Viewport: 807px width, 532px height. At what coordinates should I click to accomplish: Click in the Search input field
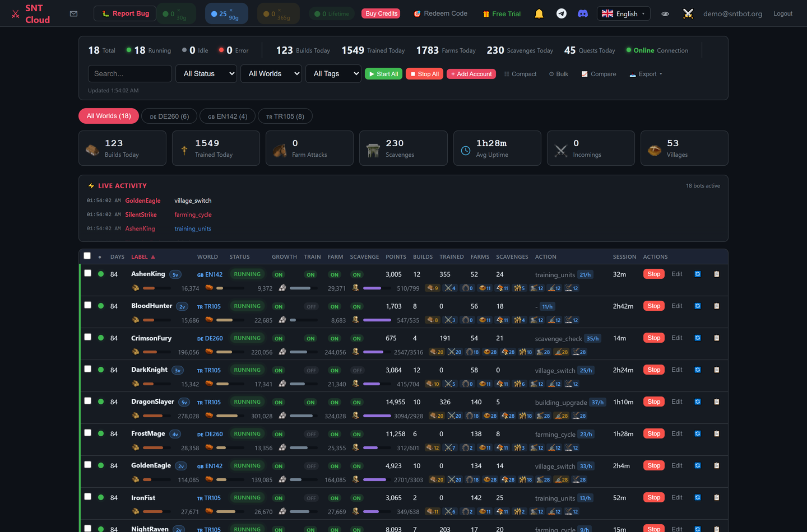click(130, 73)
